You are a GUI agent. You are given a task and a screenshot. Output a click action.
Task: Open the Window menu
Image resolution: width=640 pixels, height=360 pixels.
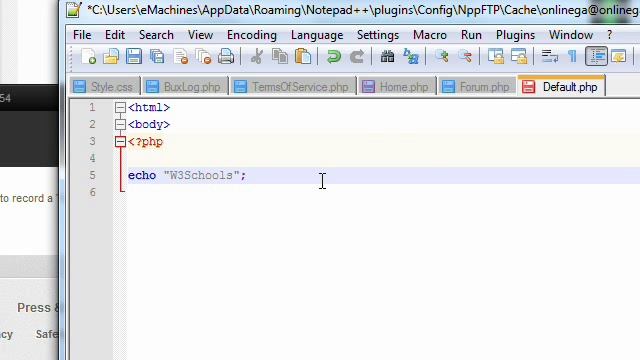[x=571, y=35]
